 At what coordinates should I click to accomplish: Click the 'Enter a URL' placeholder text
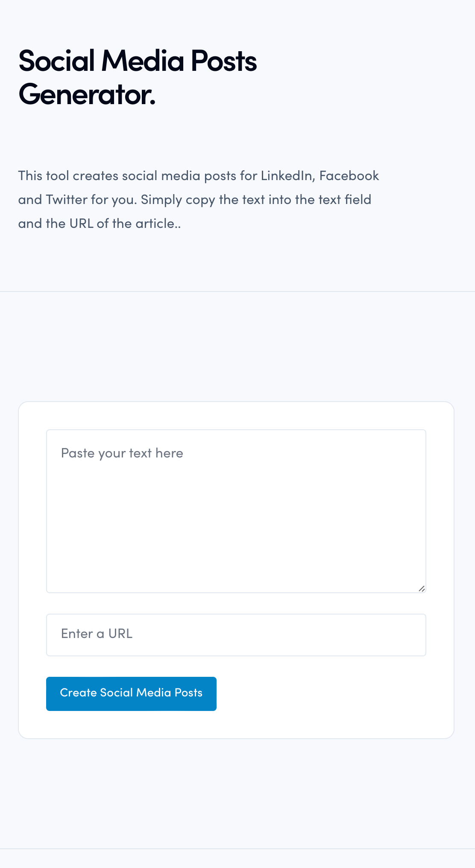[97, 634]
